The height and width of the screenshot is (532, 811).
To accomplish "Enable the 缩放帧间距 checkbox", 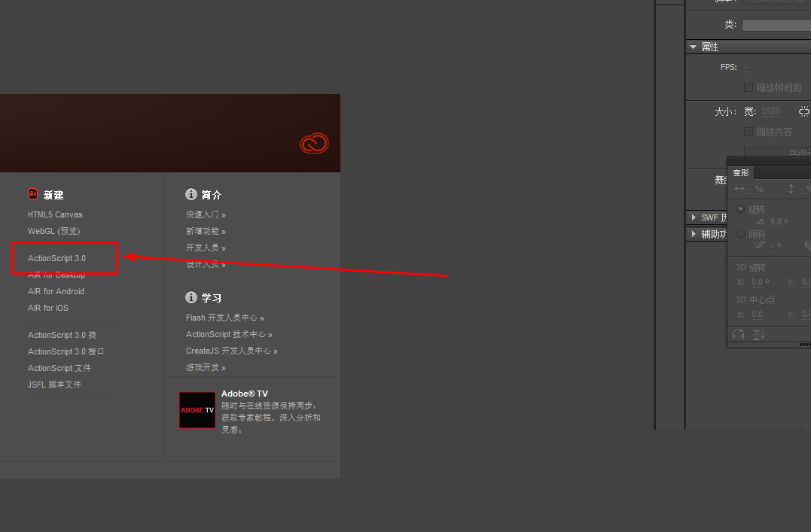I will (748, 87).
